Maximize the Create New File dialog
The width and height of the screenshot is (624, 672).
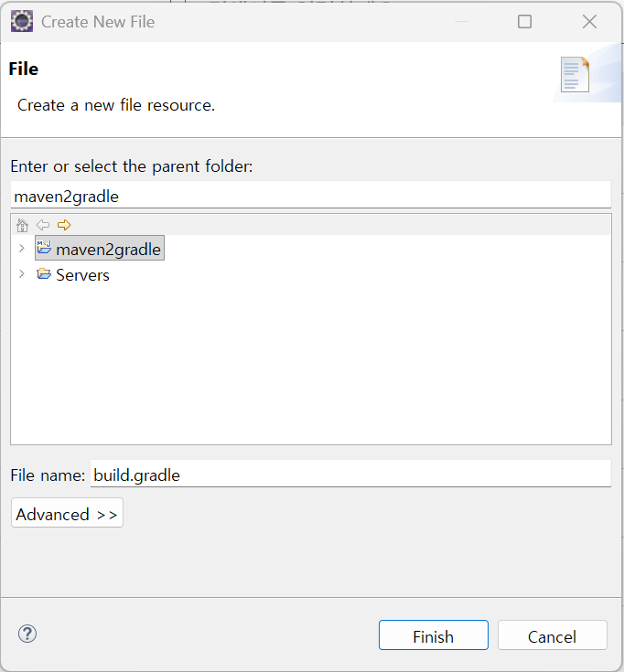coord(524,21)
